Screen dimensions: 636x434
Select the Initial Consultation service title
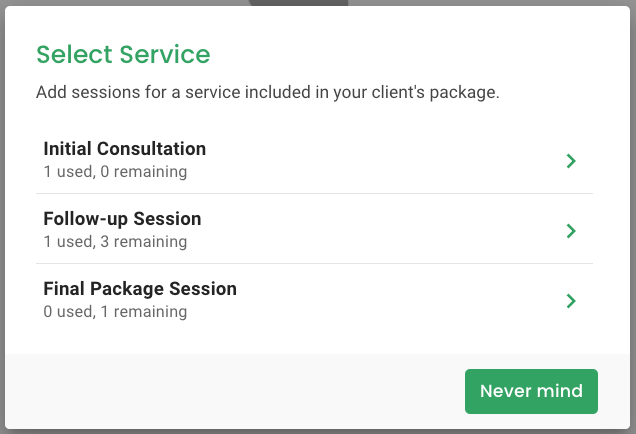coord(125,149)
